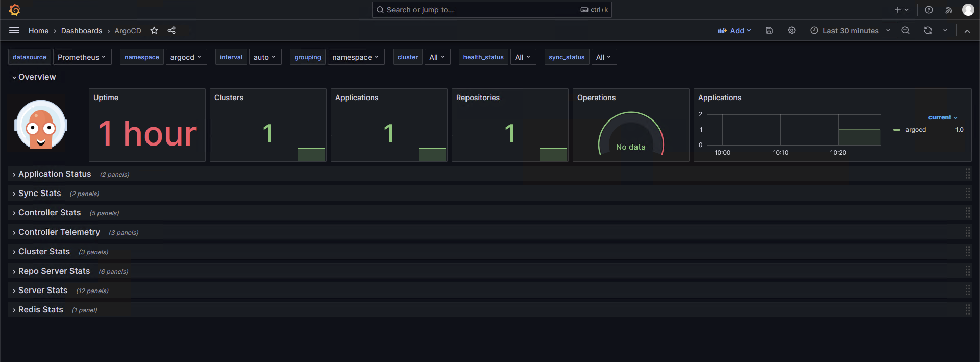Go to Home breadcrumb
The height and width of the screenshot is (362, 980).
39,31
